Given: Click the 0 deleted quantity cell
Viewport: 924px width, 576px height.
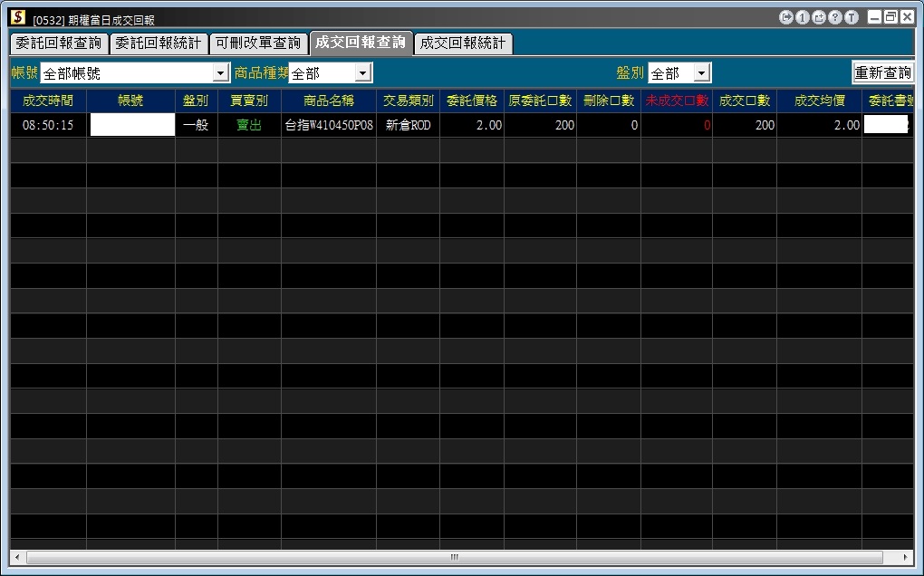Looking at the screenshot, I should click(x=609, y=125).
